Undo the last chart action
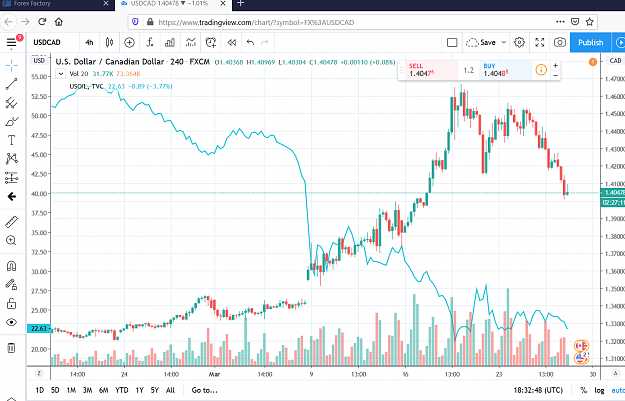625x401 pixels. [250, 42]
